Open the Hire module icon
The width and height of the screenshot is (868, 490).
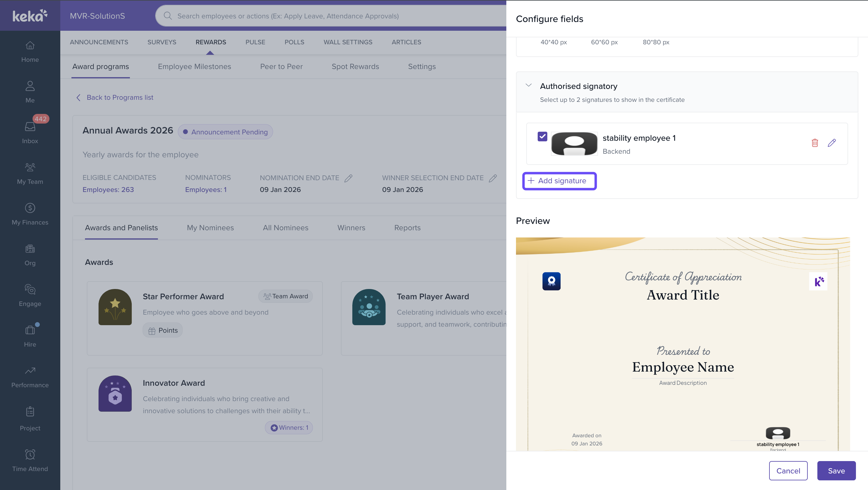(x=30, y=330)
